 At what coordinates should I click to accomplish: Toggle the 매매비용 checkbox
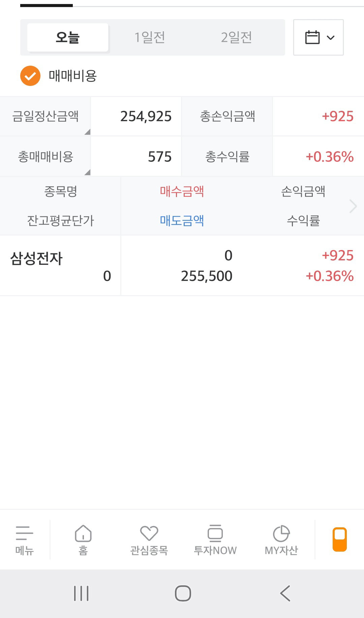tap(30, 76)
